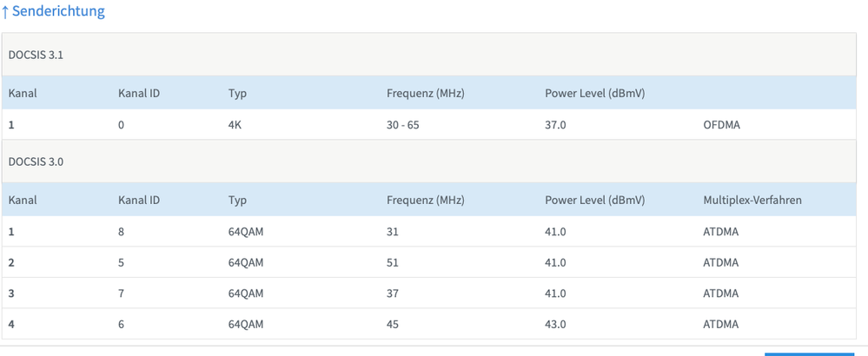Select the DOCSIS 3.1 section title
Screen dimensions: 868x356
(x=36, y=55)
